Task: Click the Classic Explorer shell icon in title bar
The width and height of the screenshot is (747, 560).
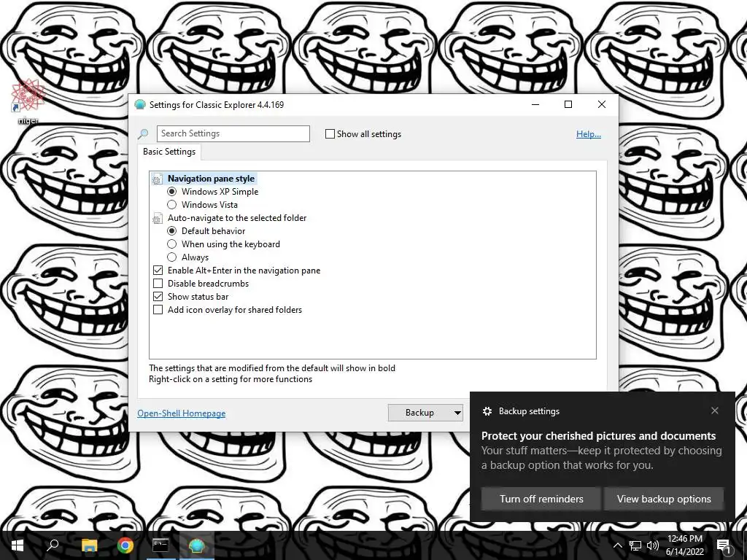Action: [x=139, y=104]
